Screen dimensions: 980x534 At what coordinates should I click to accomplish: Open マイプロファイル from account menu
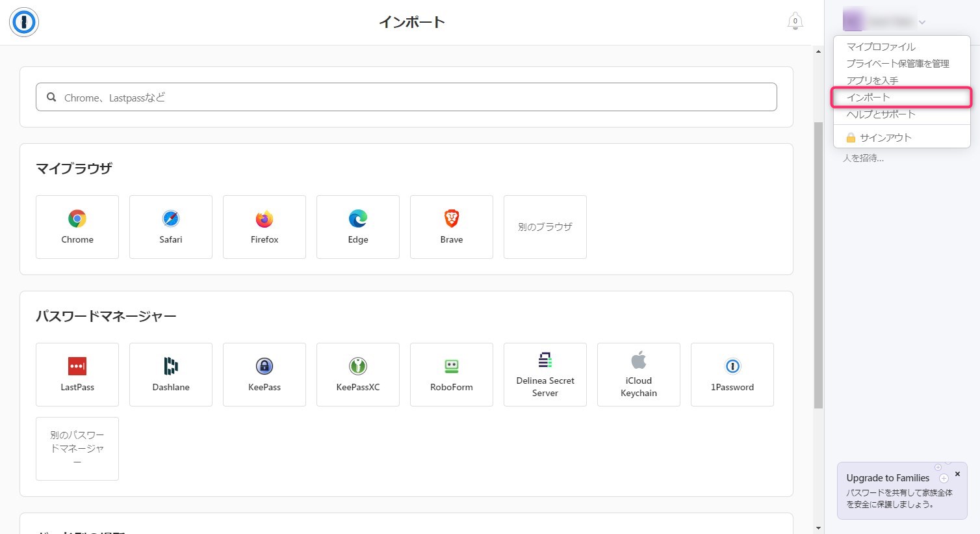[881, 47]
